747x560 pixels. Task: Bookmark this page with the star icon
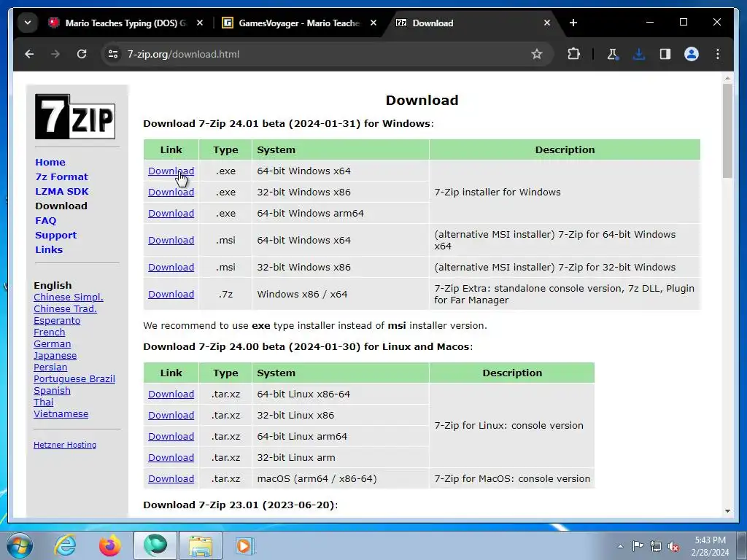(x=537, y=54)
